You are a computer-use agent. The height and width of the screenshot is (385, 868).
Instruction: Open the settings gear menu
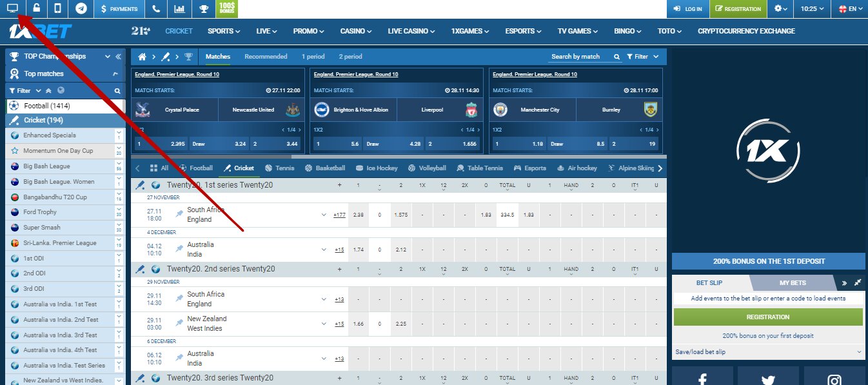pyautogui.click(x=781, y=9)
